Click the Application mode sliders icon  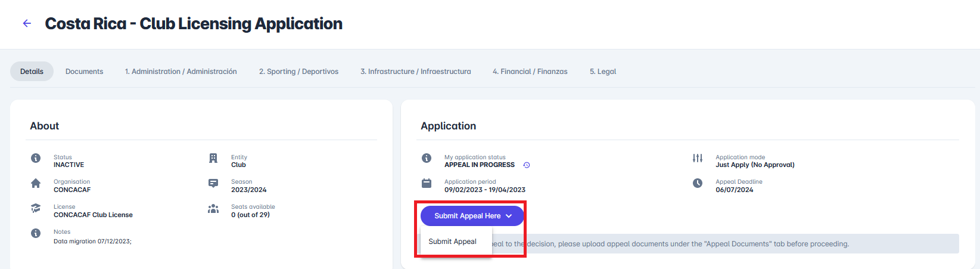[x=698, y=158]
